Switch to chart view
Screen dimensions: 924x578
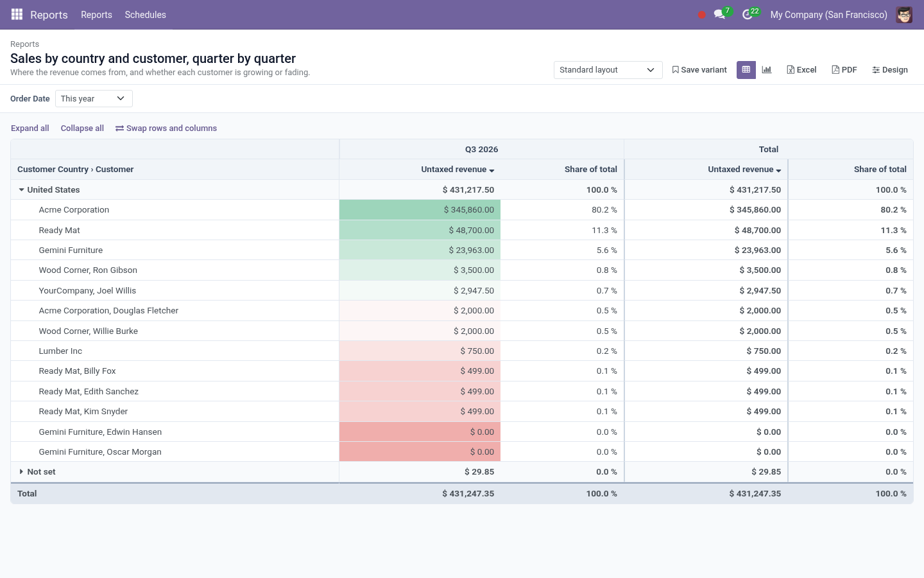(767, 70)
